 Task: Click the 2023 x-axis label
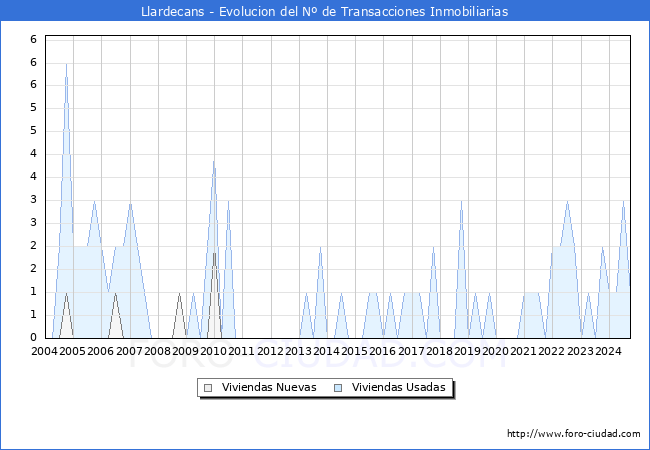[580, 351]
